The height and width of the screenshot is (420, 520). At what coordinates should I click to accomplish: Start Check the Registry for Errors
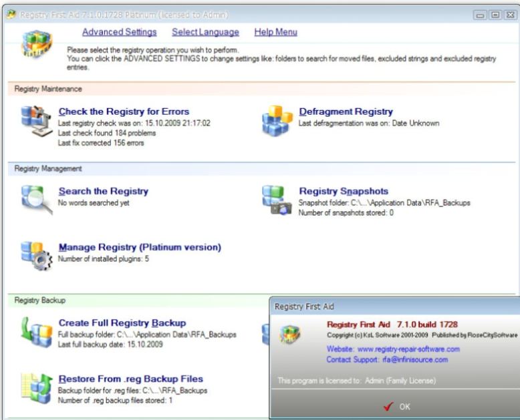click(124, 112)
